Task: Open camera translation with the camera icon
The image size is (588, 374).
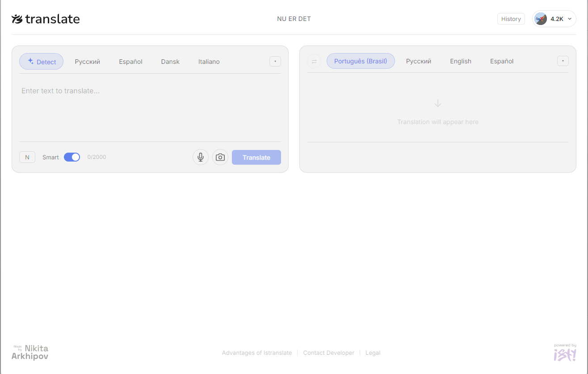Action: 220,157
